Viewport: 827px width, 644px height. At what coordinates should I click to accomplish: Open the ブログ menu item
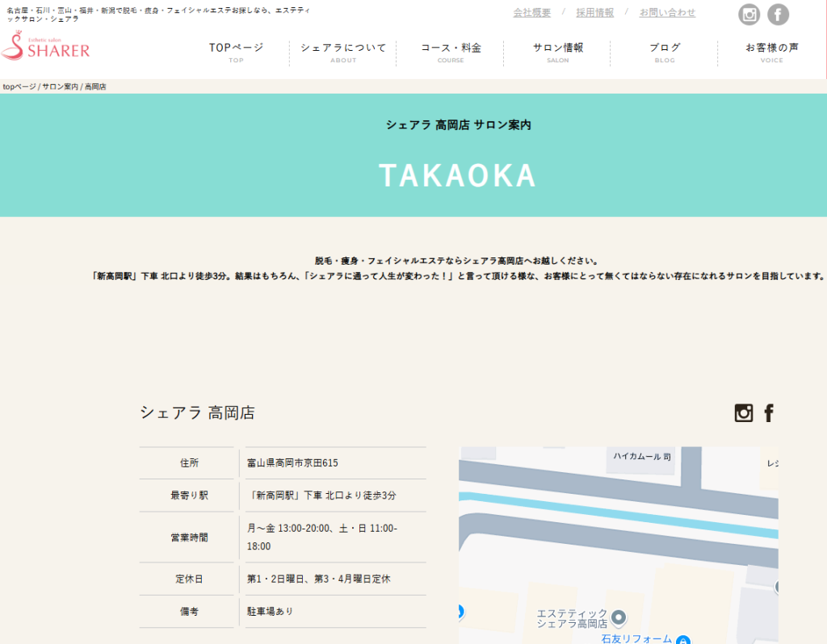click(x=665, y=52)
